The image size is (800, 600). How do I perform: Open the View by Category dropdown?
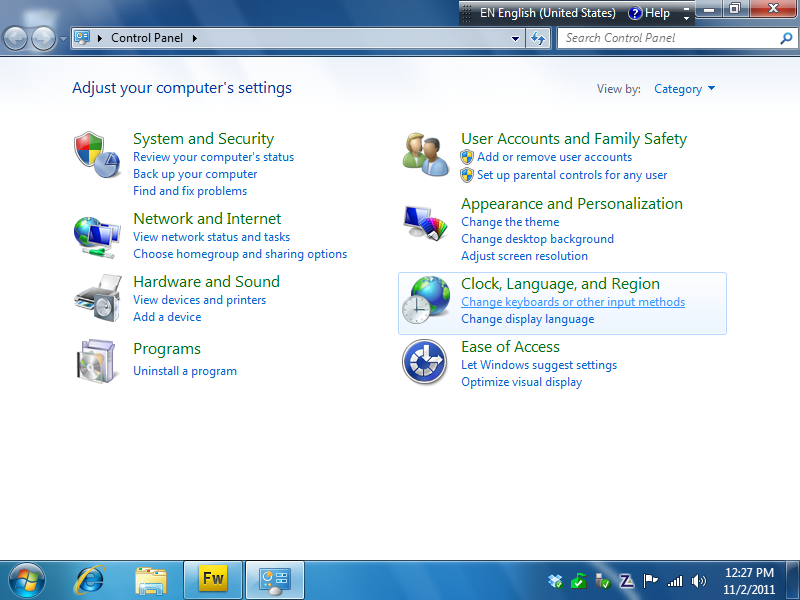[684, 89]
